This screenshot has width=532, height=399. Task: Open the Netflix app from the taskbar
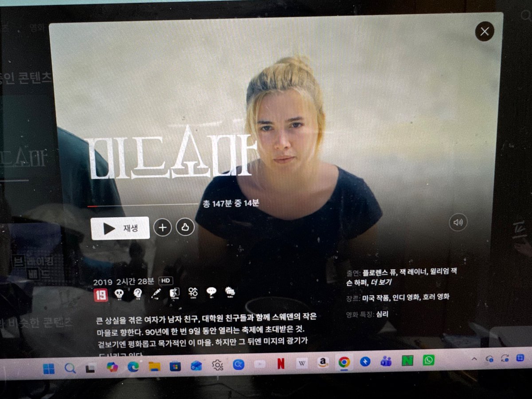281,364
